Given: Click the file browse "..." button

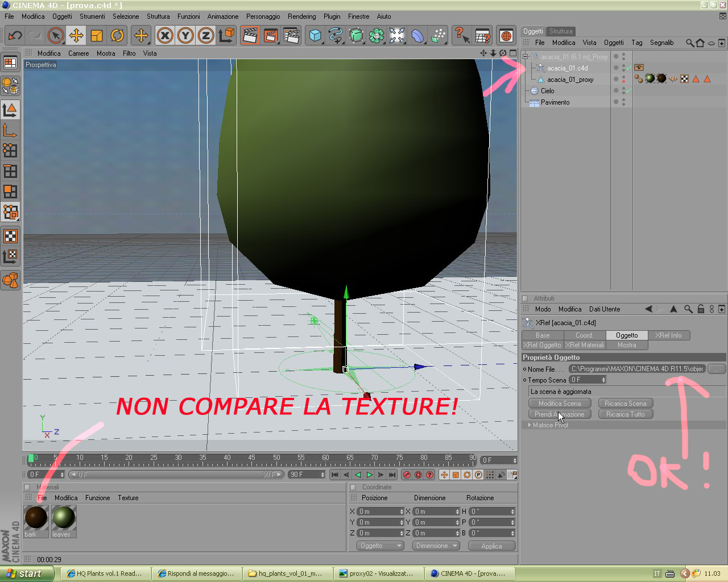Looking at the screenshot, I should coord(717,369).
